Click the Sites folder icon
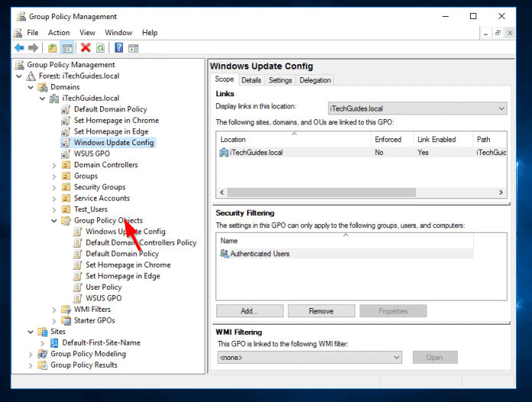Image resolution: width=532 pixels, height=402 pixels. tap(43, 332)
